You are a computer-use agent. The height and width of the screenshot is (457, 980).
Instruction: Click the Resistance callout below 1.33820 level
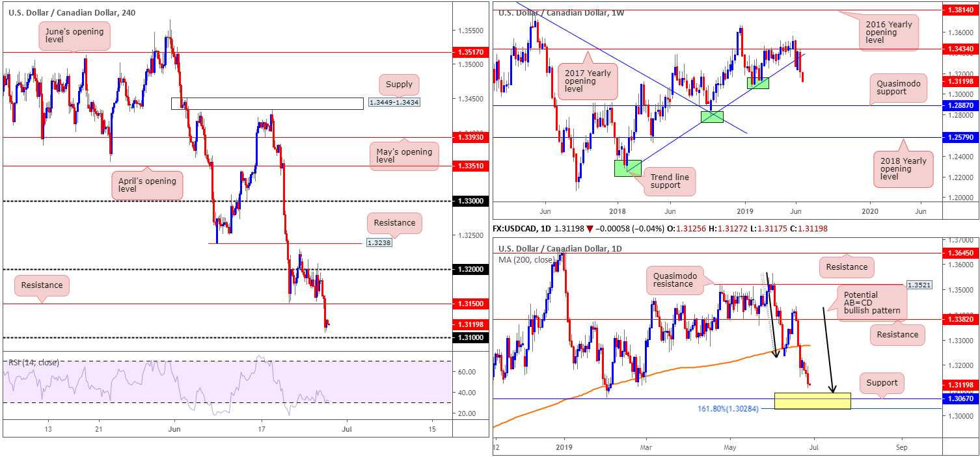click(x=897, y=334)
